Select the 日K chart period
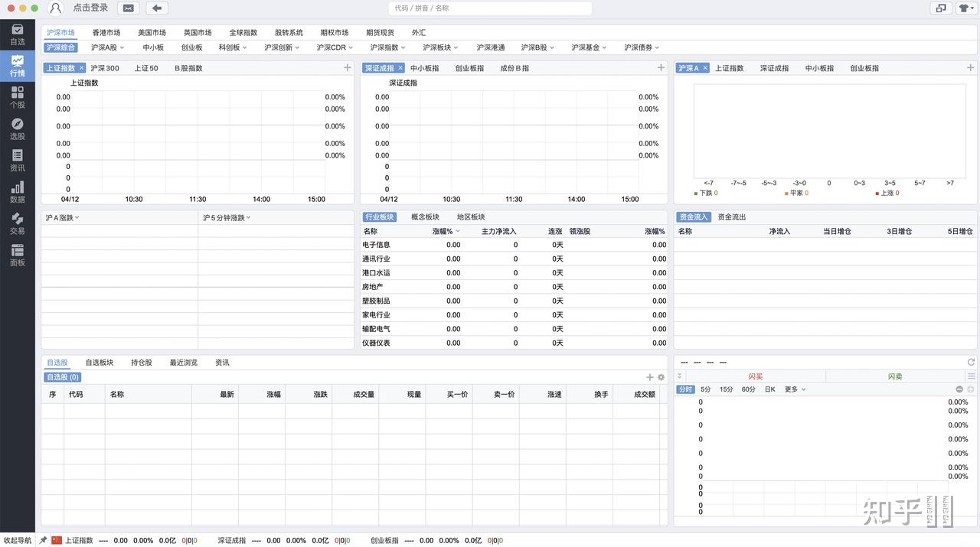This screenshot has height=547, width=980. point(769,389)
